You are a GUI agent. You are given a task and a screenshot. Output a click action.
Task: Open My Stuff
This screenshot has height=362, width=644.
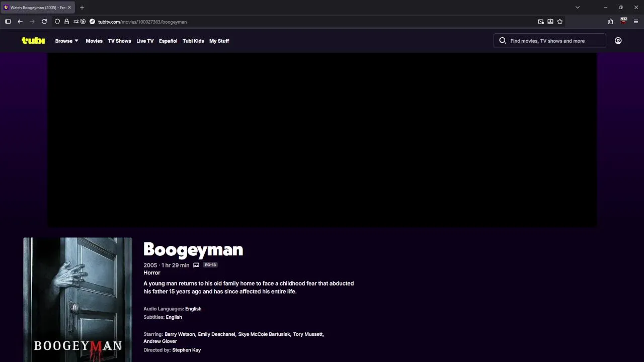click(x=219, y=41)
